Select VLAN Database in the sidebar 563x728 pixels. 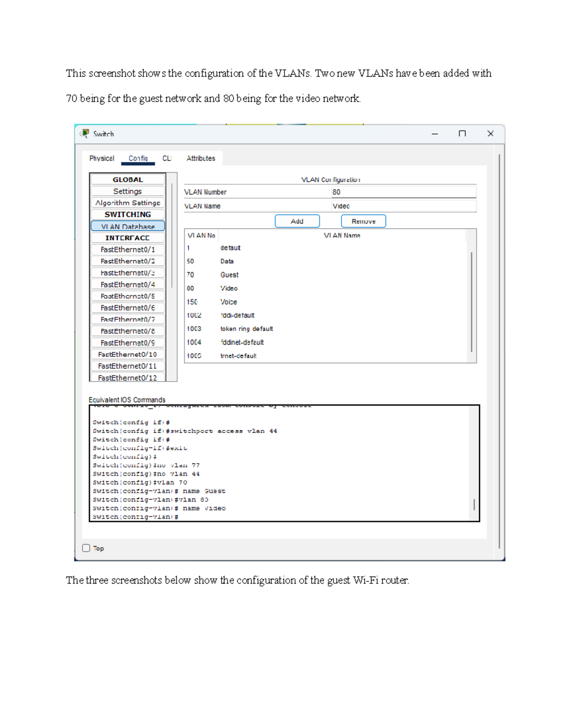(x=127, y=226)
